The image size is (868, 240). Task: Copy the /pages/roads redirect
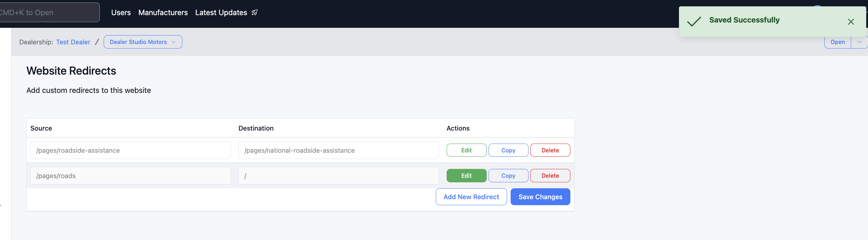[x=508, y=176]
